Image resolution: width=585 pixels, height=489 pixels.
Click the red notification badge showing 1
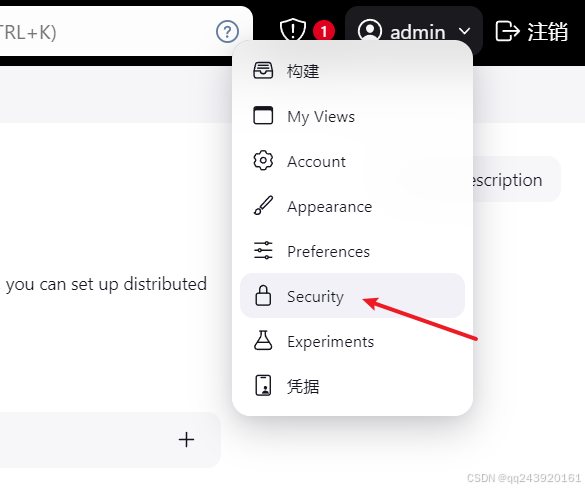[324, 31]
